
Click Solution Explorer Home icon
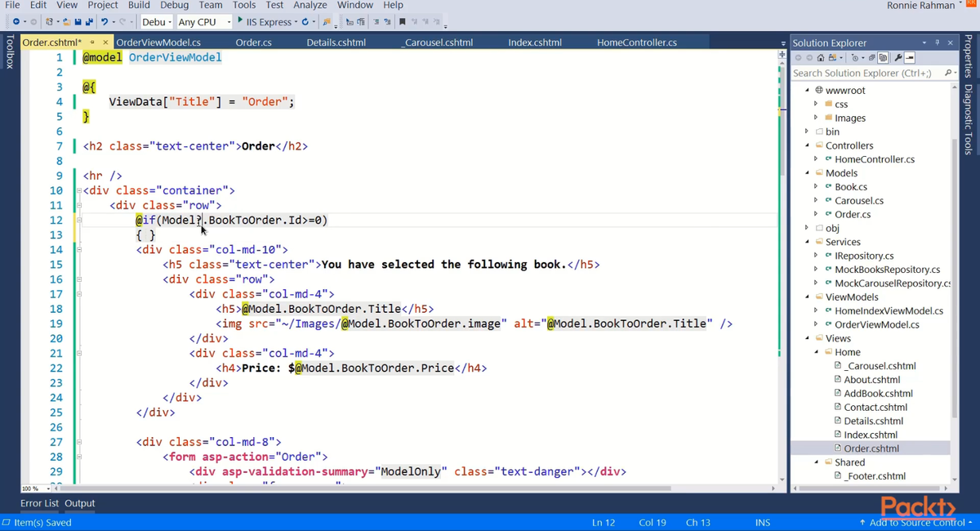(x=821, y=58)
